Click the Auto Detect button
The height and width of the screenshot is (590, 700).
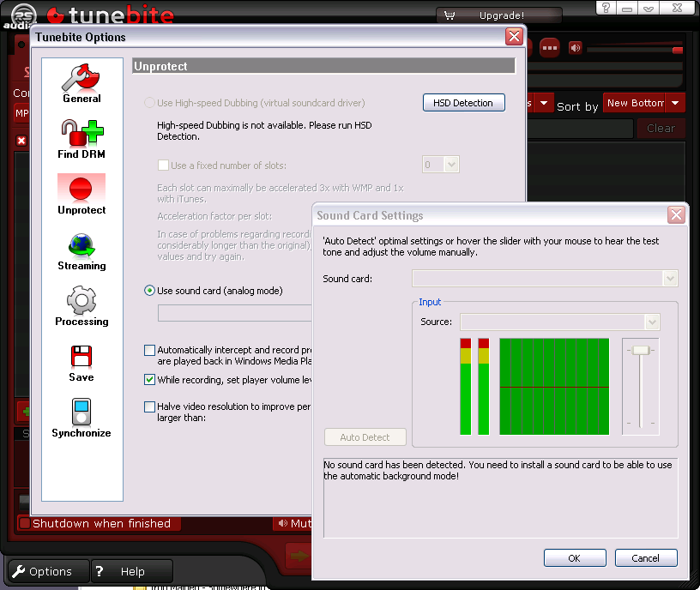[365, 437]
